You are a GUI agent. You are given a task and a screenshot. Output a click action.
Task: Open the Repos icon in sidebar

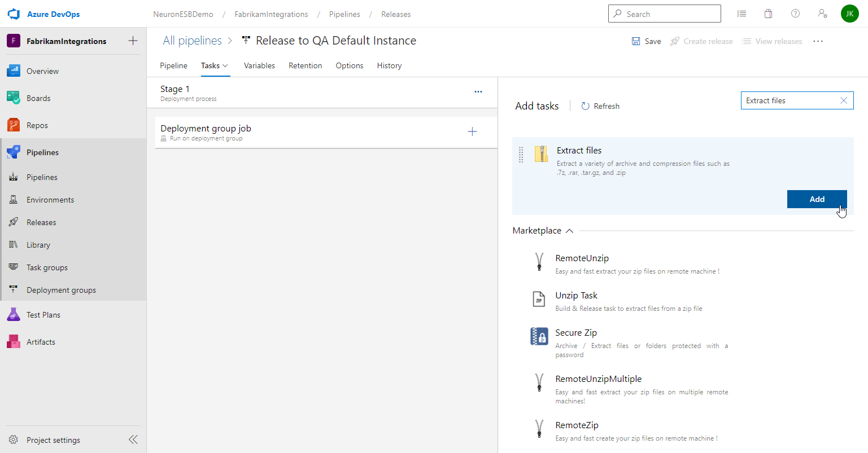[x=14, y=125]
